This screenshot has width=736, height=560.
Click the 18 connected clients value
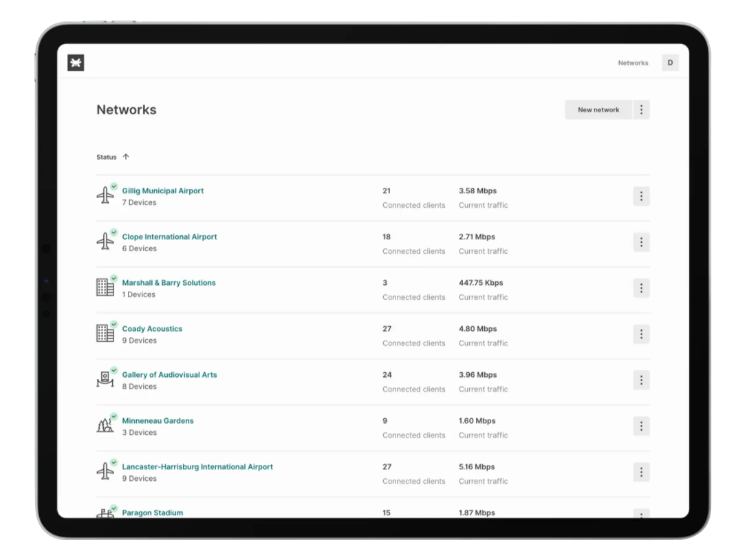[387, 237]
